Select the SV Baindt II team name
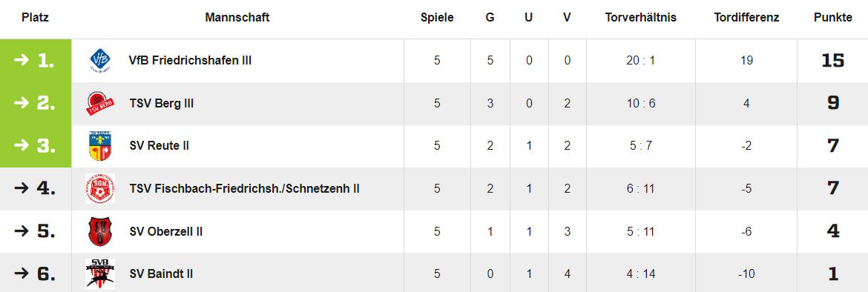Image resolution: width=868 pixels, height=292 pixels. (161, 273)
